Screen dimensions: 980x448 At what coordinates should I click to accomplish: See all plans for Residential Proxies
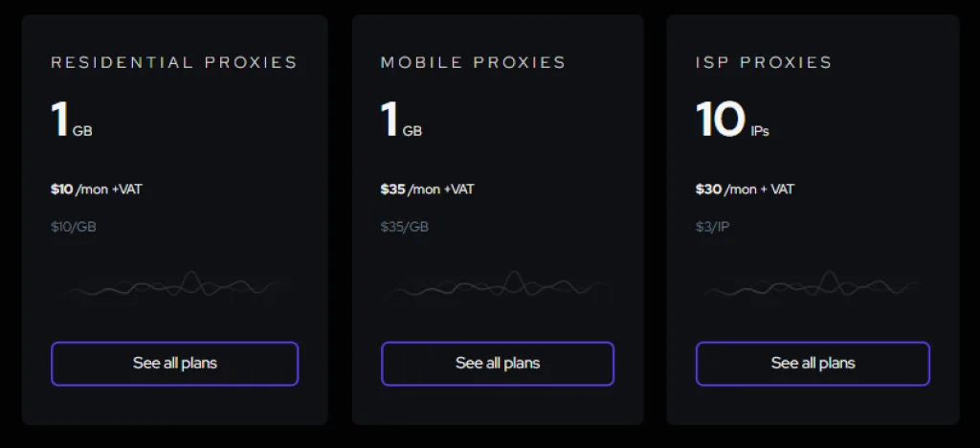[x=174, y=364]
